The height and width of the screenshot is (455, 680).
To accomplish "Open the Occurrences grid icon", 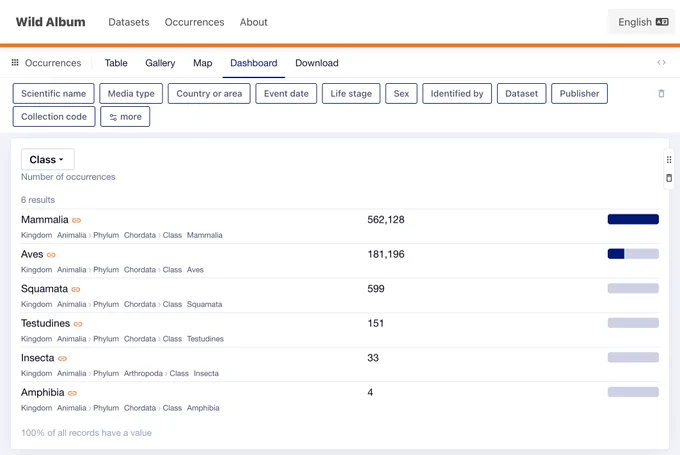I will (x=15, y=62).
